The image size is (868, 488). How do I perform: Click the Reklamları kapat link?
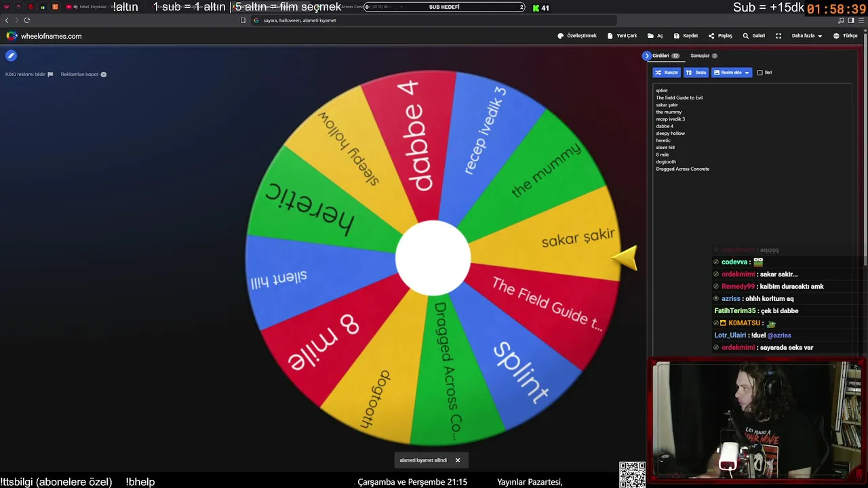pos(80,75)
